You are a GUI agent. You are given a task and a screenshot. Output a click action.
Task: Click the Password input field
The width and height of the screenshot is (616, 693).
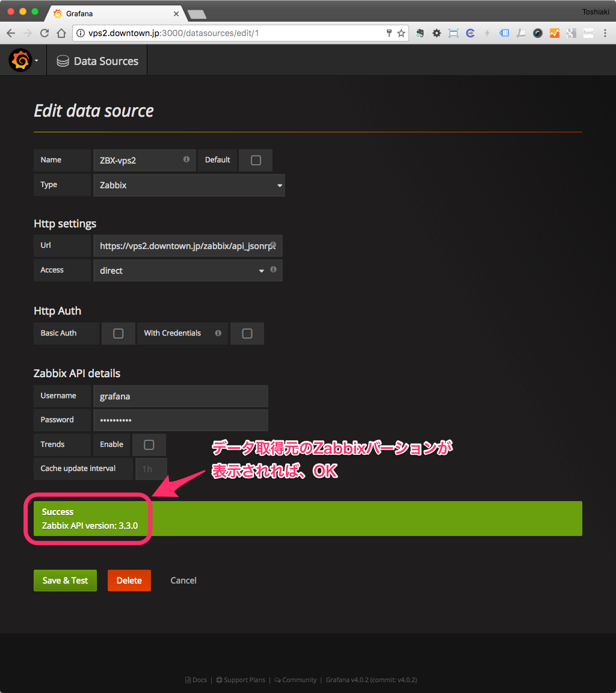point(180,420)
